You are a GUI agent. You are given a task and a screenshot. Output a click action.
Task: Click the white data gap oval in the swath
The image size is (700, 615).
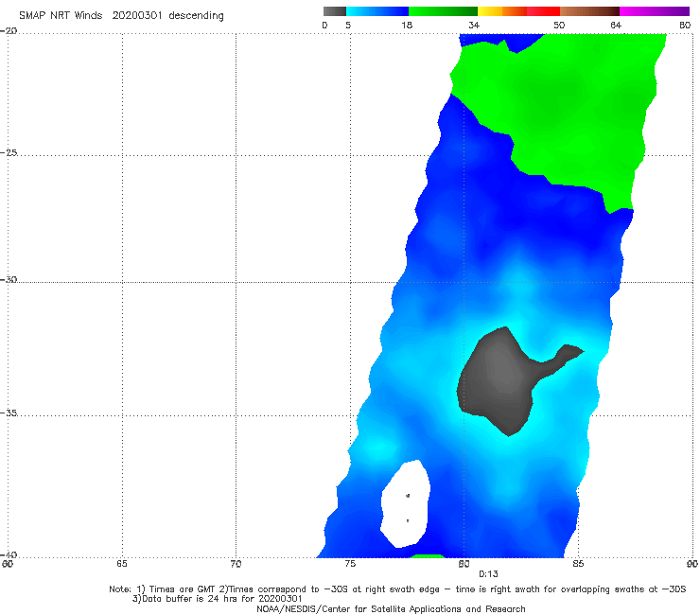click(x=406, y=503)
